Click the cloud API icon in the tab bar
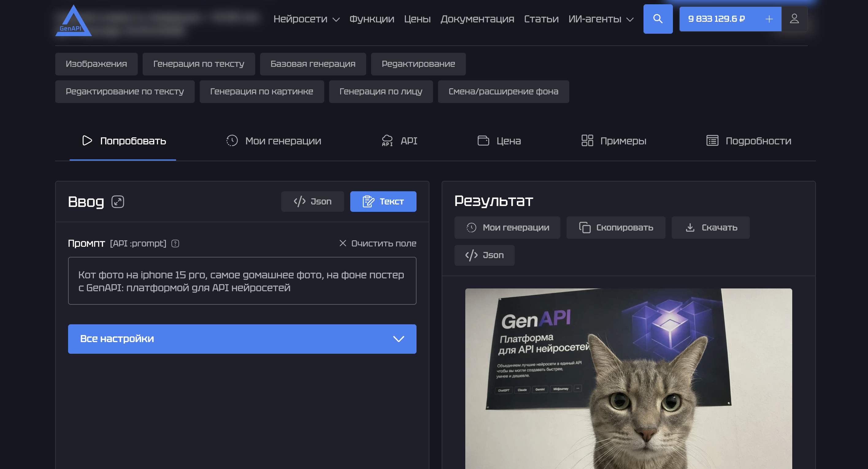 387,140
